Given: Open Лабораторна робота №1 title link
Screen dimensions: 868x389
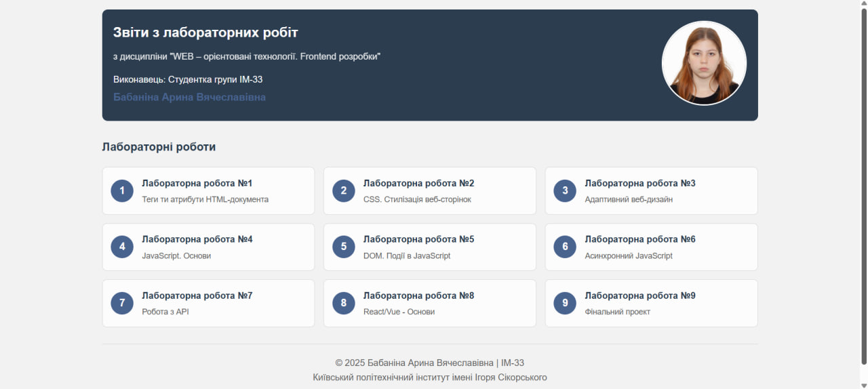Looking at the screenshot, I should coord(197,184).
